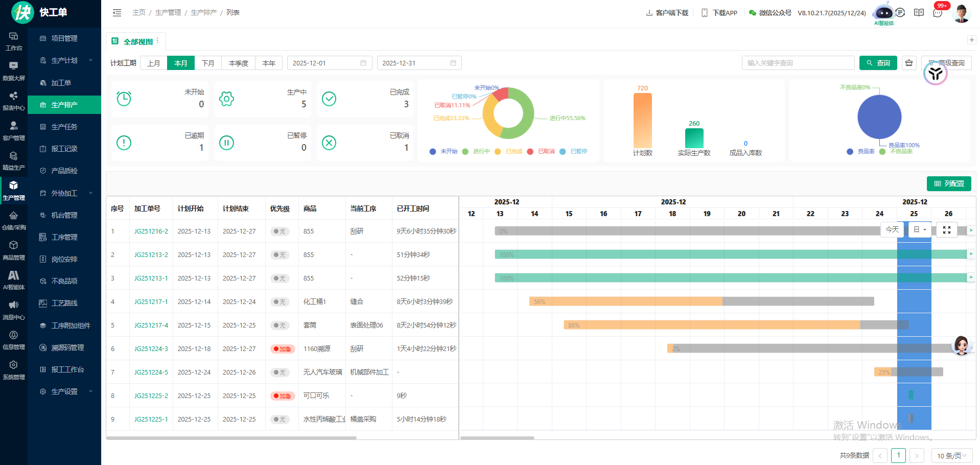This screenshot has height=465, width=980.
Task: Open the AI智能体 robot assistant
Action: tap(884, 13)
